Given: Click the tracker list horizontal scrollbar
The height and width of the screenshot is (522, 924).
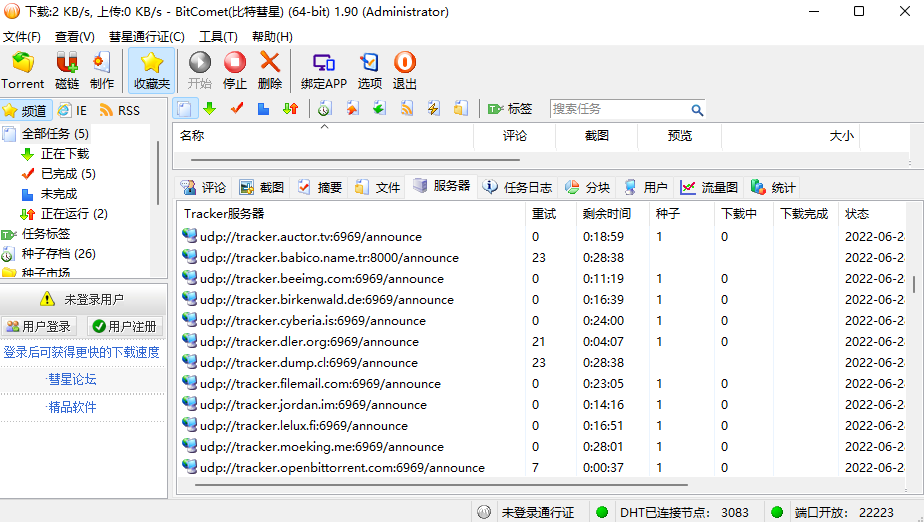Looking at the screenshot, I should click(x=441, y=485).
